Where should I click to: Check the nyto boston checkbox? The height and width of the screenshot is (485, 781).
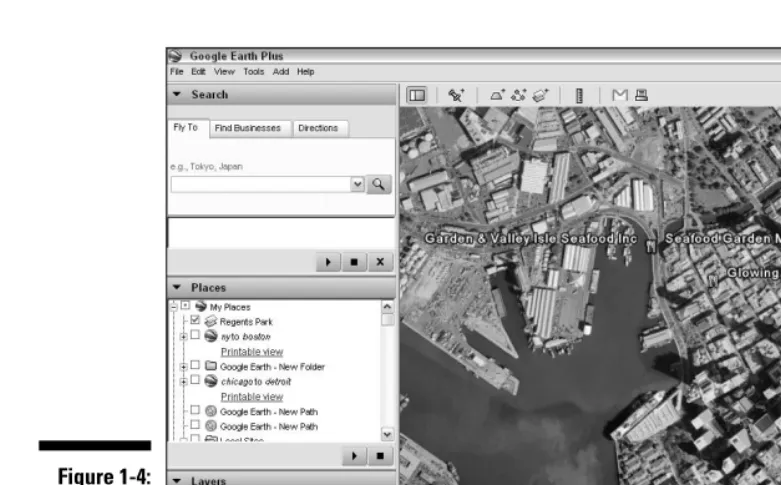195,335
